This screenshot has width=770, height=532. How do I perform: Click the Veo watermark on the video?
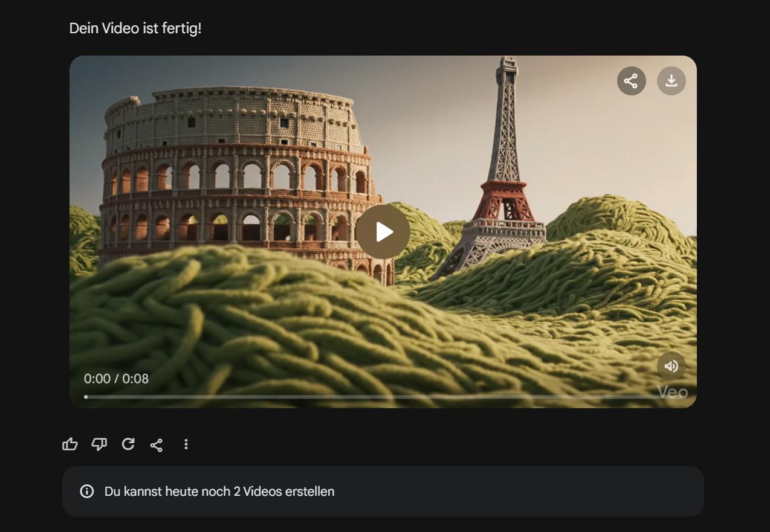coord(673,393)
